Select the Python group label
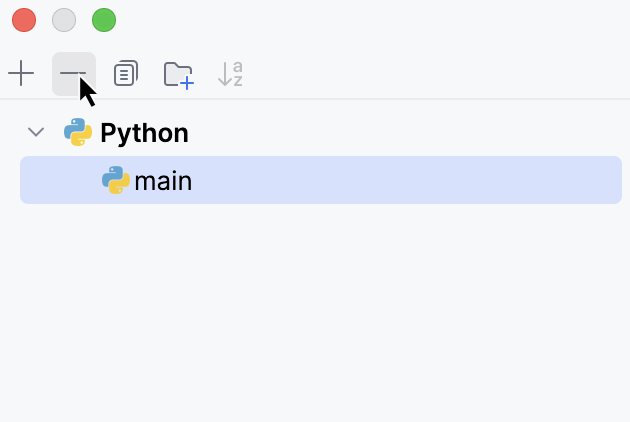This screenshot has width=630, height=422. click(144, 133)
